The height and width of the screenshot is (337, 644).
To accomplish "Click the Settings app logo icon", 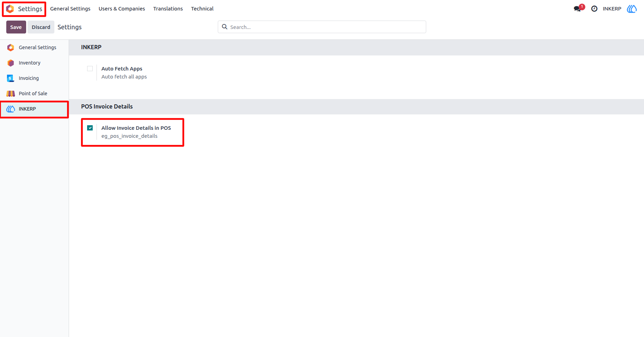I will pos(10,9).
